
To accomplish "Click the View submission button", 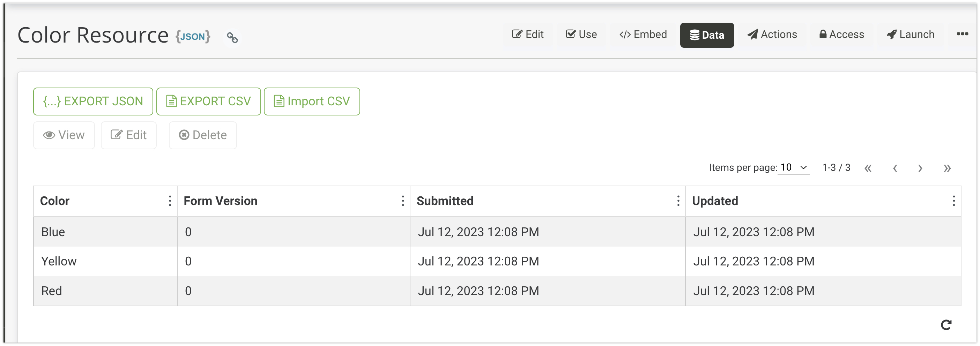I will pos(64,135).
